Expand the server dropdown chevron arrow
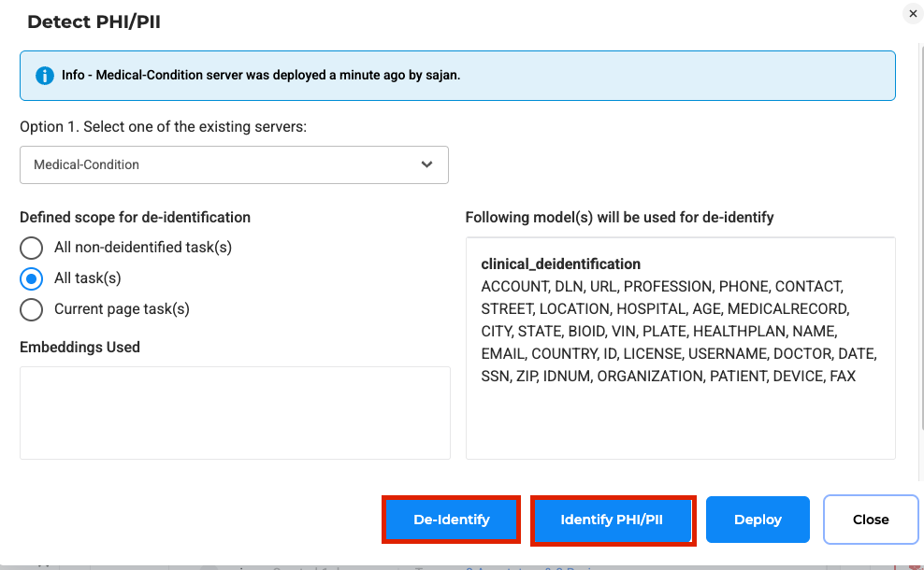 coord(426,164)
